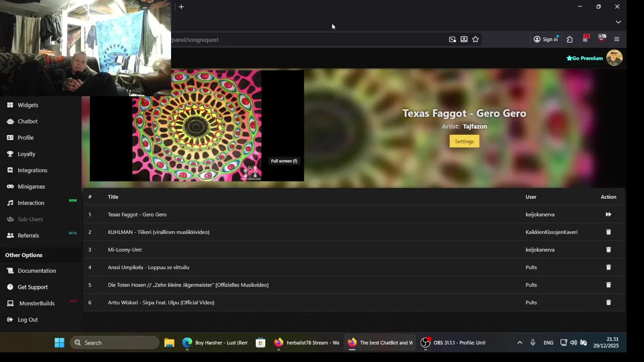Skip the Texas Faggot - Gero Gero song
The height and width of the screenshot is (362, 644).
tap(608, 215)
